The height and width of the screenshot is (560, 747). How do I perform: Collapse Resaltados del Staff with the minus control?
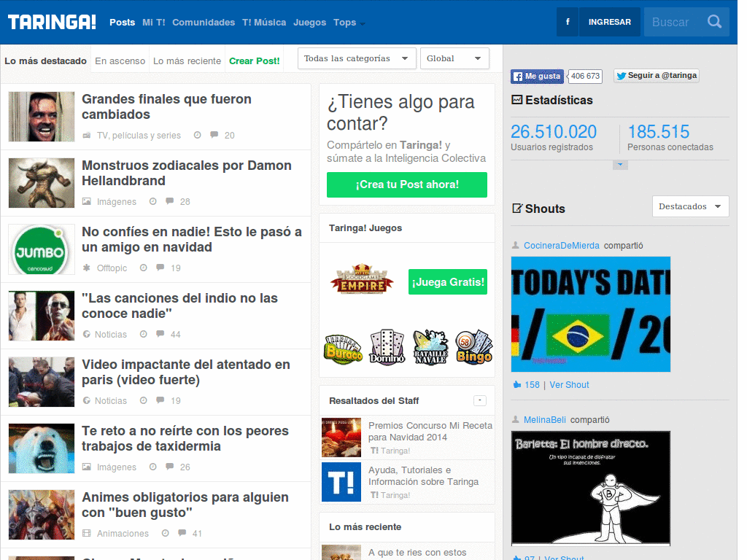[480, 400]
